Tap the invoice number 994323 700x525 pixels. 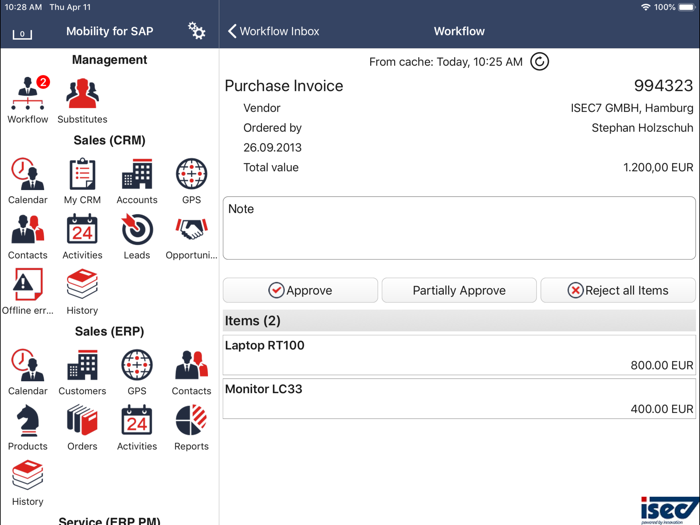click(663, 86)
